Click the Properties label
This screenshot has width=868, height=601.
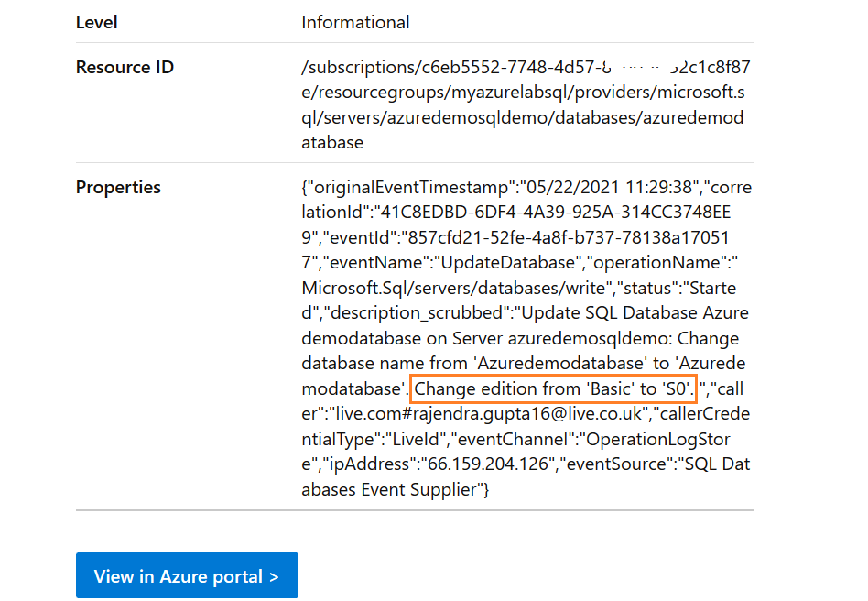[118, 188]
